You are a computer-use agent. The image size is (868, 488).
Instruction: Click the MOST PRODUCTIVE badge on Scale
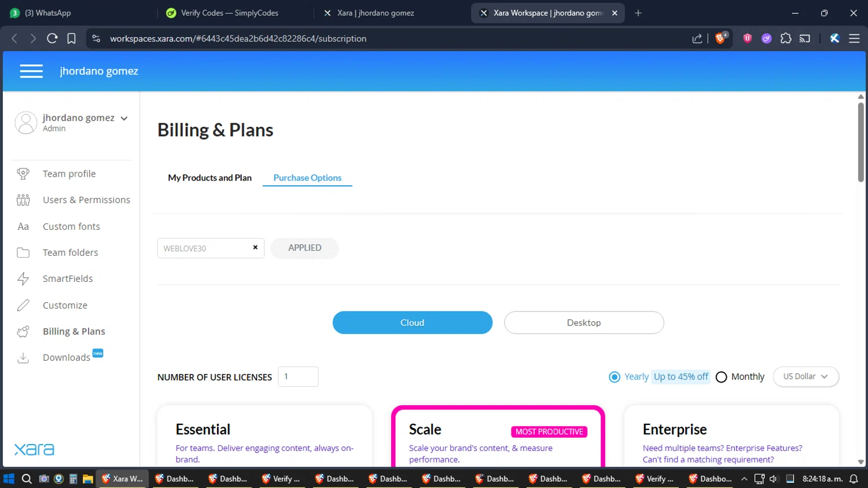coord(549,432)
